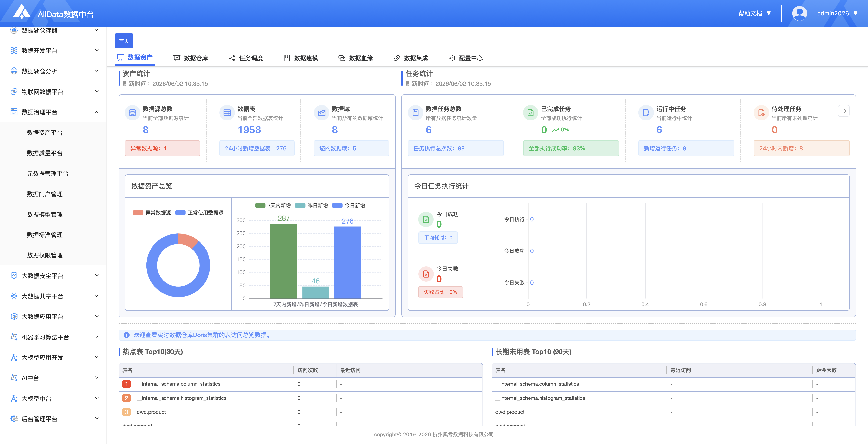This screenshot has height=444, width=868.
Task: Click the 运行中任务 document icon
Action: coord(646,113)
